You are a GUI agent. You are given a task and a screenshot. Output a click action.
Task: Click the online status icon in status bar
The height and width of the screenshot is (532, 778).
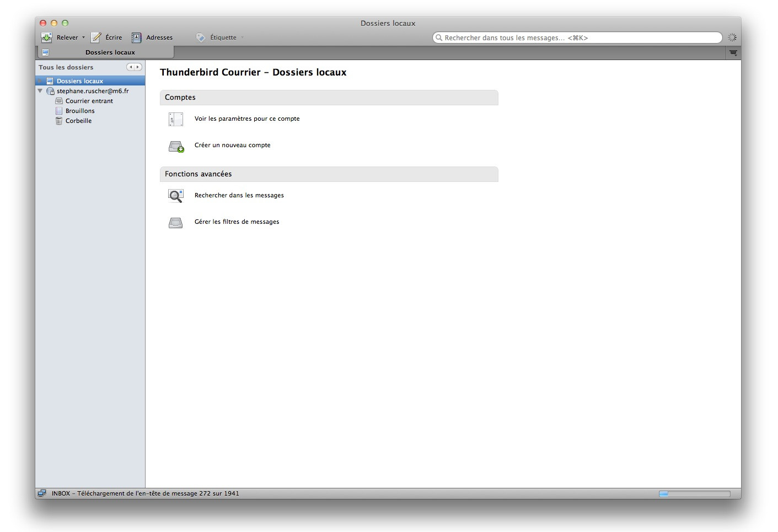[42, 493]
